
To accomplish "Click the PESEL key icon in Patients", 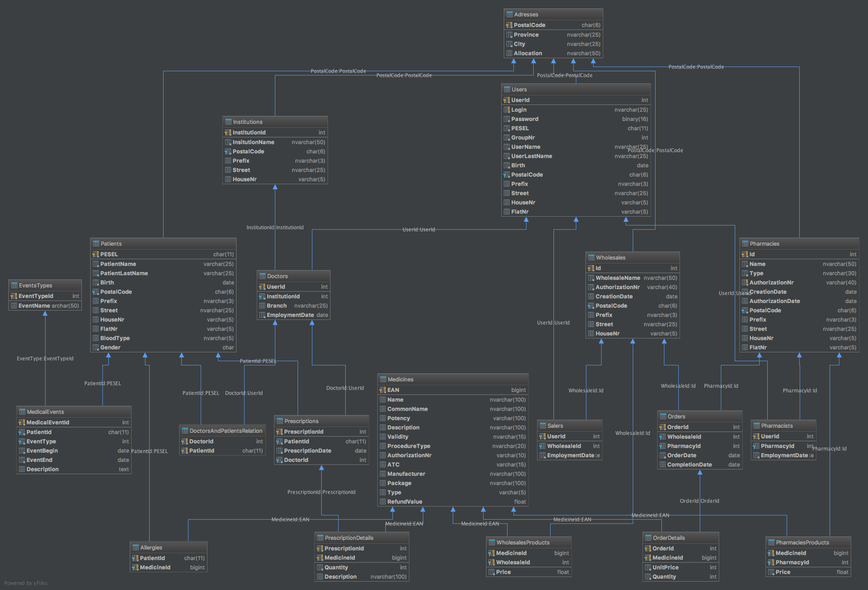I will tap(96, 255).
